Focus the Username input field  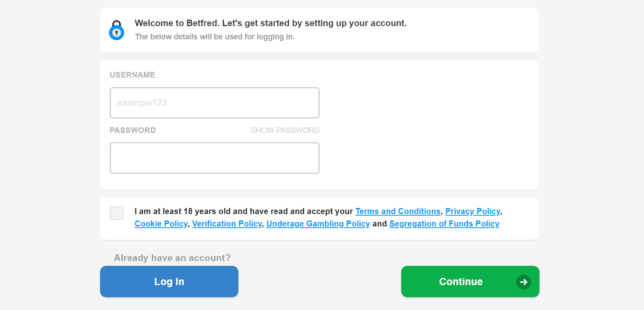tap(215, 103)
